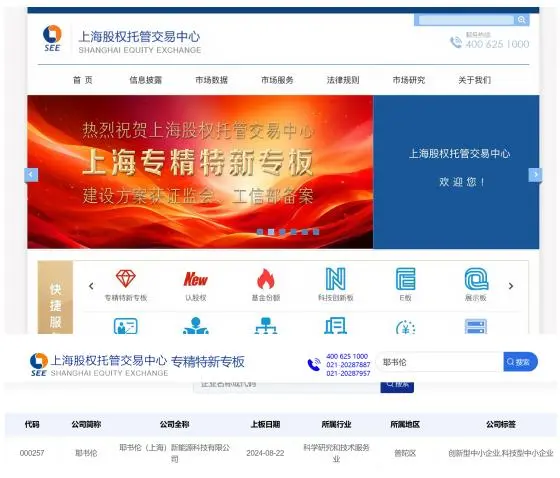Viewport: 560px width, 478px height.
Task: Go to previous banner slide arrow
Action: [31, 175]
